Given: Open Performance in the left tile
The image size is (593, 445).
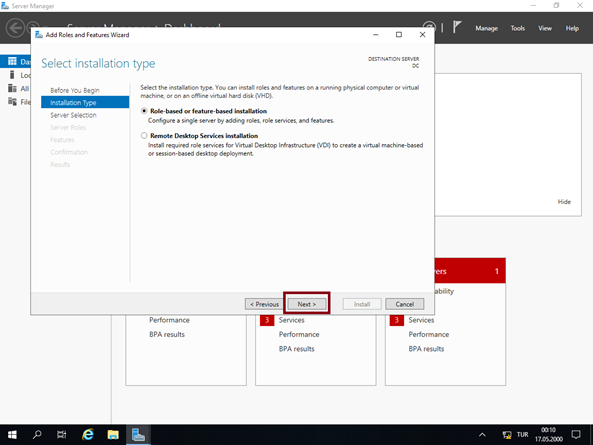Looking at the screenshot, I should 169,320.
